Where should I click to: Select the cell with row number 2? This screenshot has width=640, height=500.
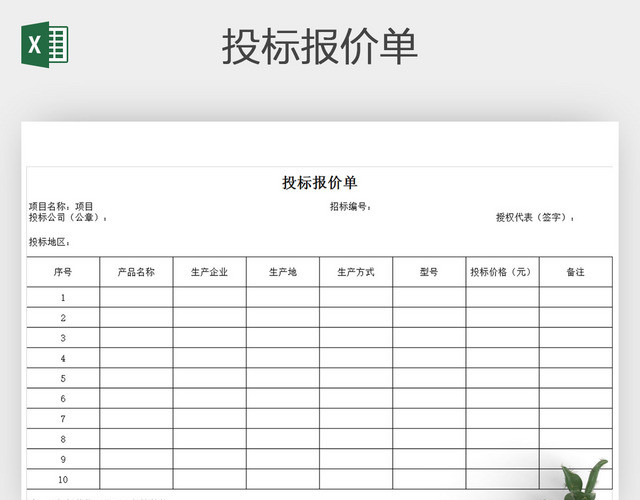point(63,318)
